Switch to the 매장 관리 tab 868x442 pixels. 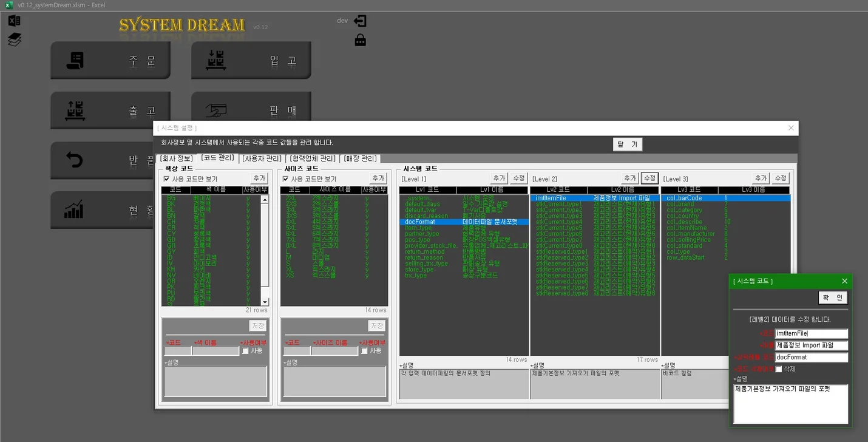tap(360, 158)
